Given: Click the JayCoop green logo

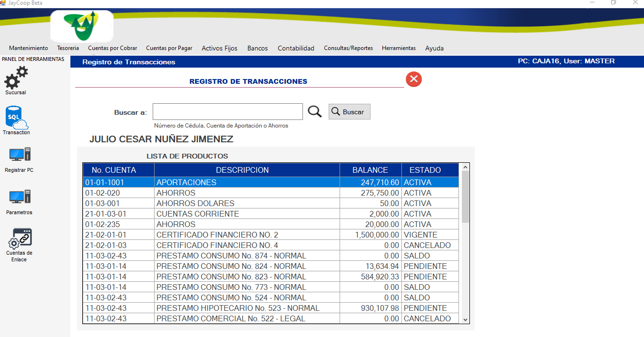Looking at the screenshot, I should (x=82, y=26).
